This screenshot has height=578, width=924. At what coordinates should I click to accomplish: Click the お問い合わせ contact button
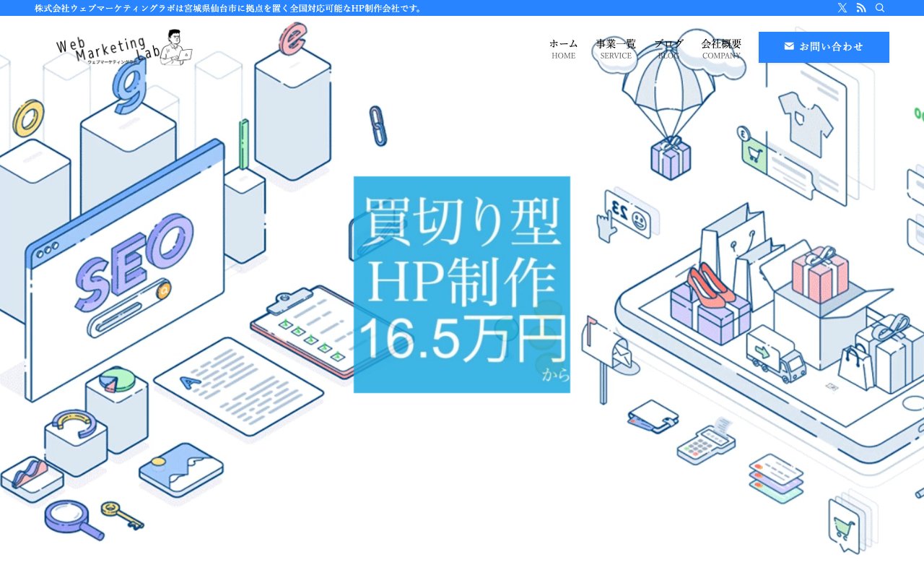click(824, 47)
